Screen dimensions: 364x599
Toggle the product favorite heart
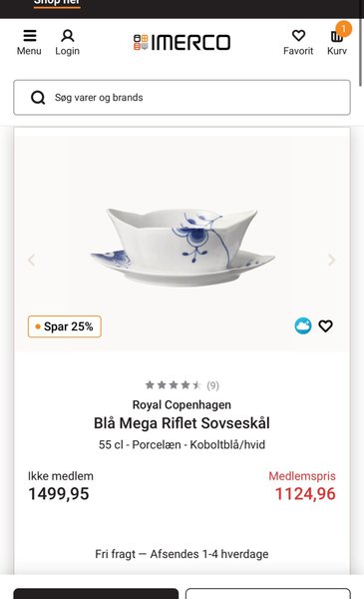point(325,326)
